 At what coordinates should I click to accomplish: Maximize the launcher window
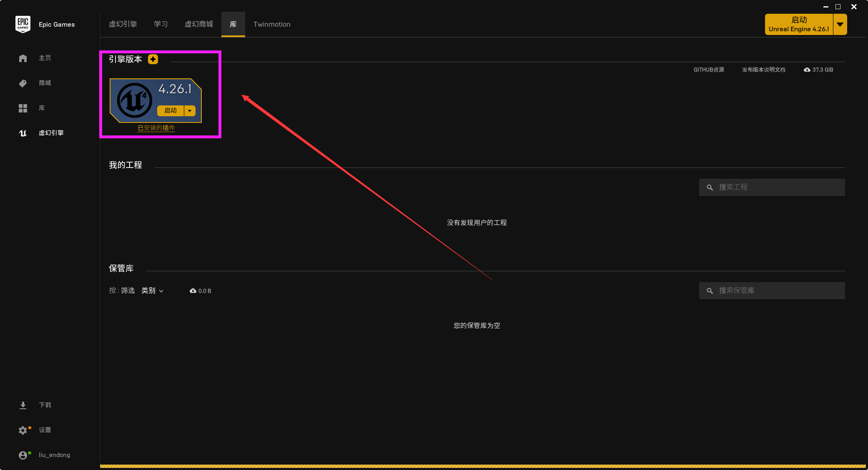pyautogui.click(x=838, y=7)
